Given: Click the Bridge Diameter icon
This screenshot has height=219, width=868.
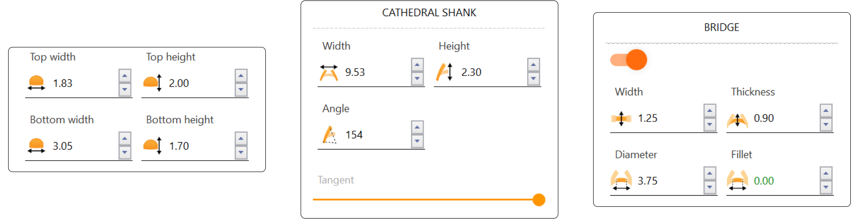Looking at the screenshot, I should tap(621, 181).
